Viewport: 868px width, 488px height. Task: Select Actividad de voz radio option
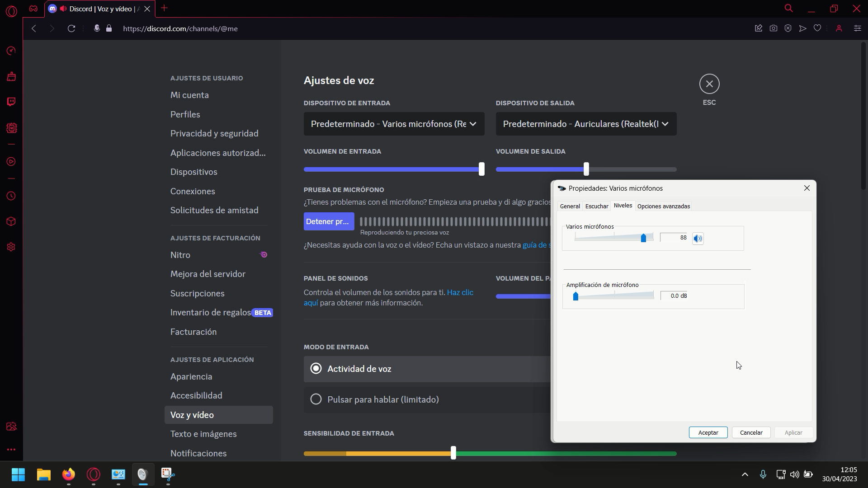point(316,369)
